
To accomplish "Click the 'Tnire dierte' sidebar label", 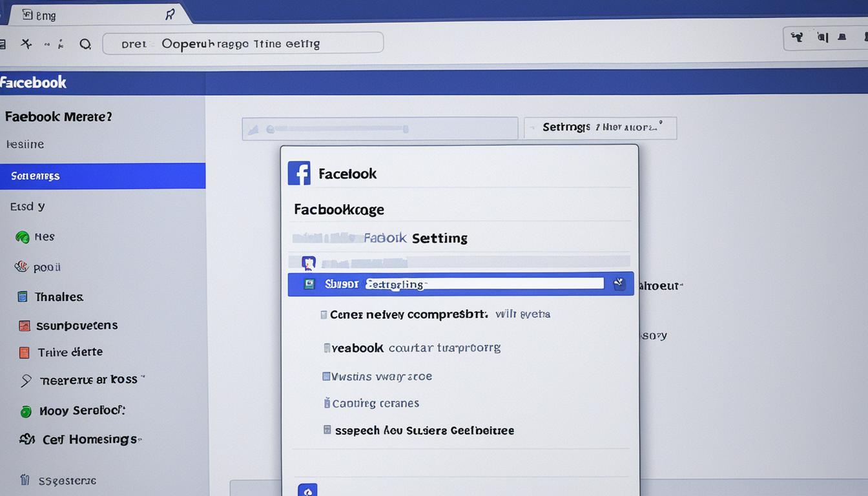I will (70, 352).
